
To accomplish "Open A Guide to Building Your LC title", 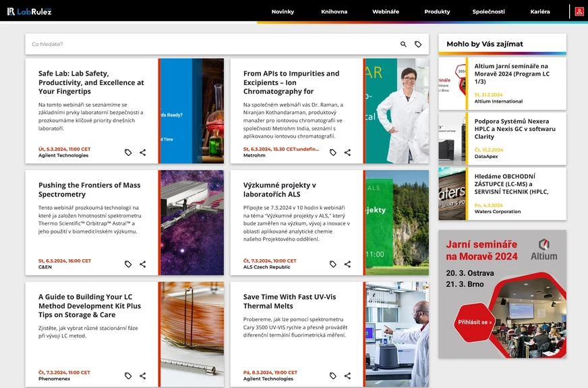I will (90, 306).
